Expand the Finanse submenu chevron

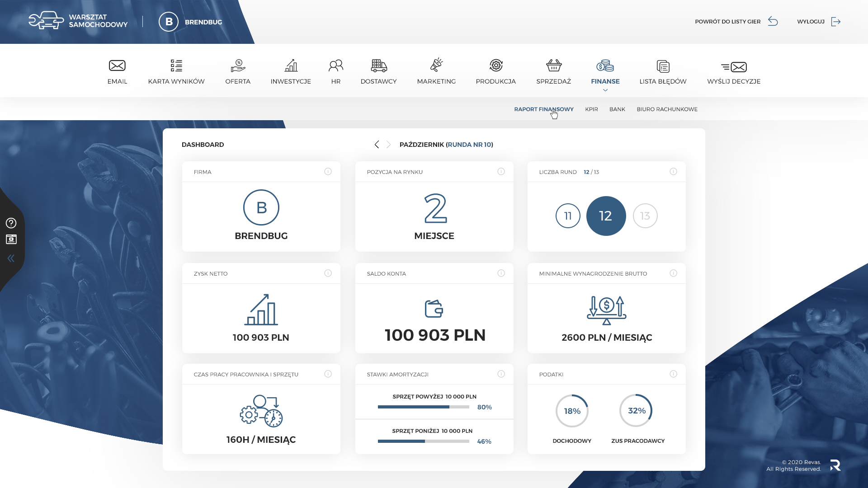pyautogui.click(x=605, y=90)
